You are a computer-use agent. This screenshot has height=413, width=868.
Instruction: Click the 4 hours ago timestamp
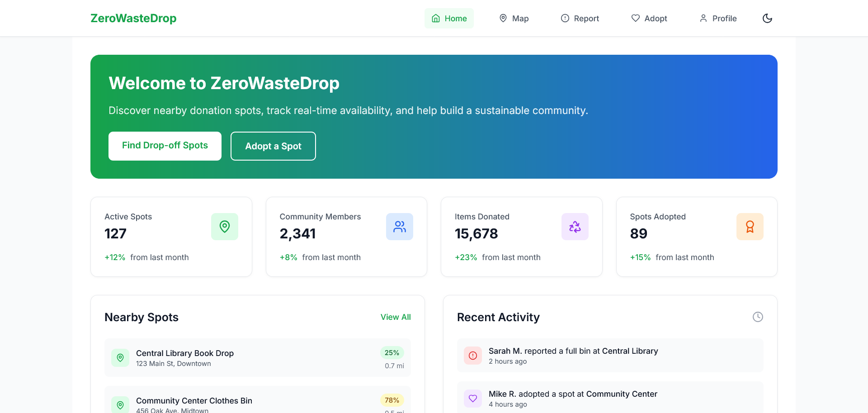coord(508,404)
